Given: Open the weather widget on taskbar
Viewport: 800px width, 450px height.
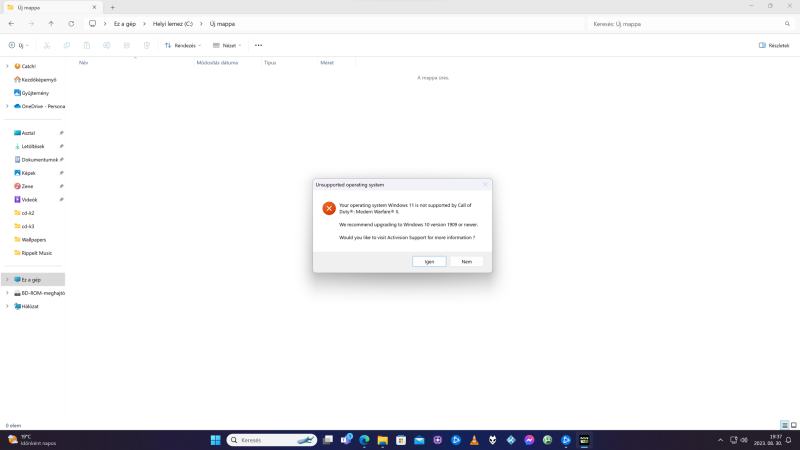Looking at the screenshot, I should pyautogui.click(x=33, y=440).
